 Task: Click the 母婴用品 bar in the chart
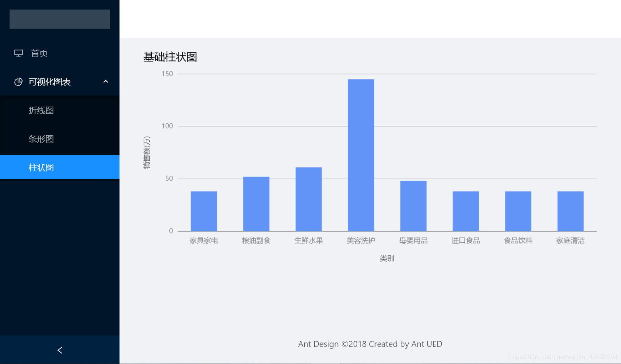413,206
